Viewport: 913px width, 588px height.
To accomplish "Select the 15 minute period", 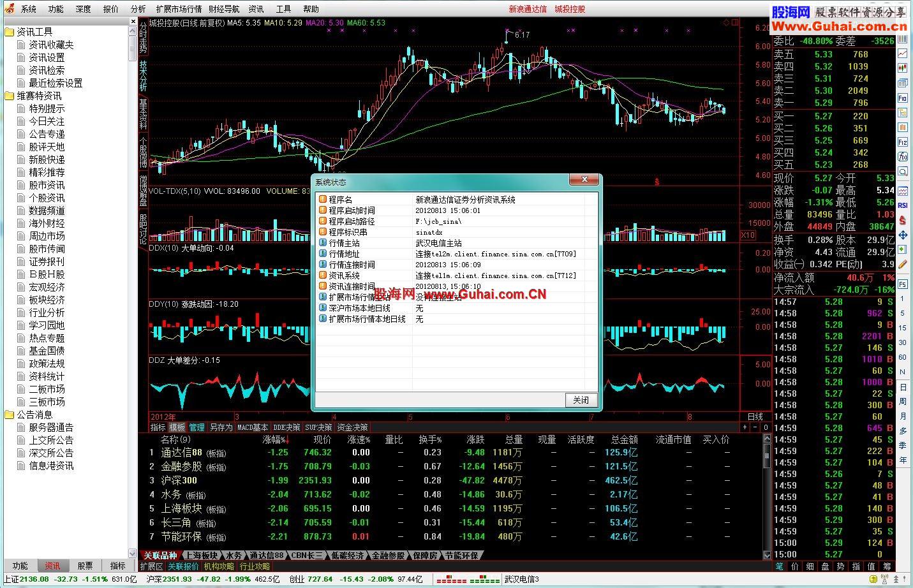I will click(x=903, y=328).
